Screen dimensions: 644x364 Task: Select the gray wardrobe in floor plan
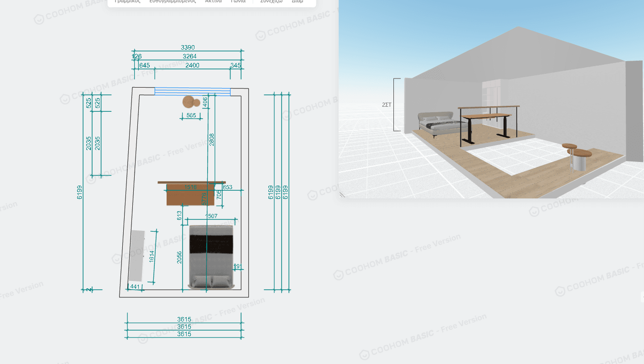(136, 255)
